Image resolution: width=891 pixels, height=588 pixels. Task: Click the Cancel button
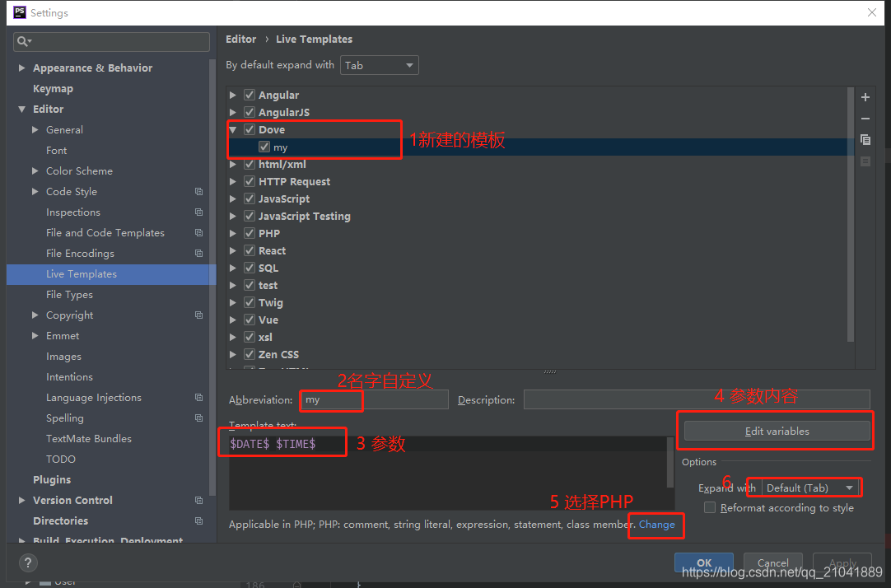pos(772,562)
